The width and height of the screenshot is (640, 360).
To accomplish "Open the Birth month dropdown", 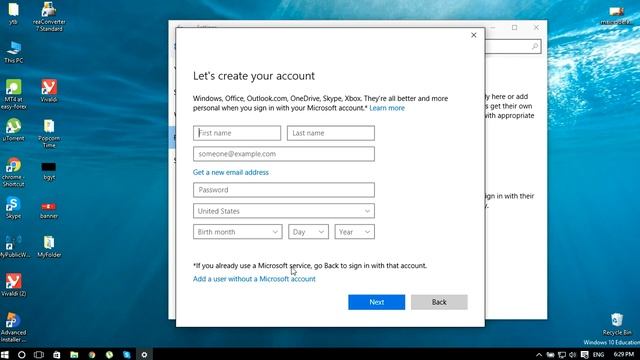I will point(238,232).
